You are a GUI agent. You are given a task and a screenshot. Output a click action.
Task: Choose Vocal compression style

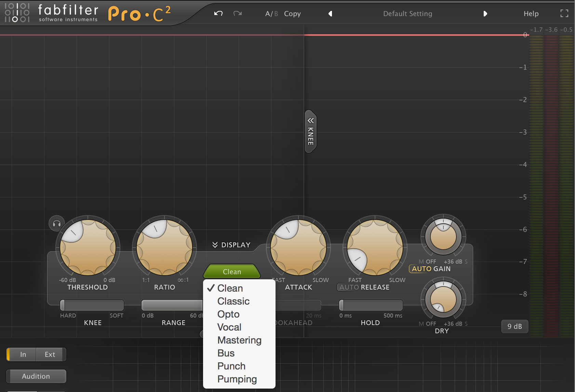239,327
